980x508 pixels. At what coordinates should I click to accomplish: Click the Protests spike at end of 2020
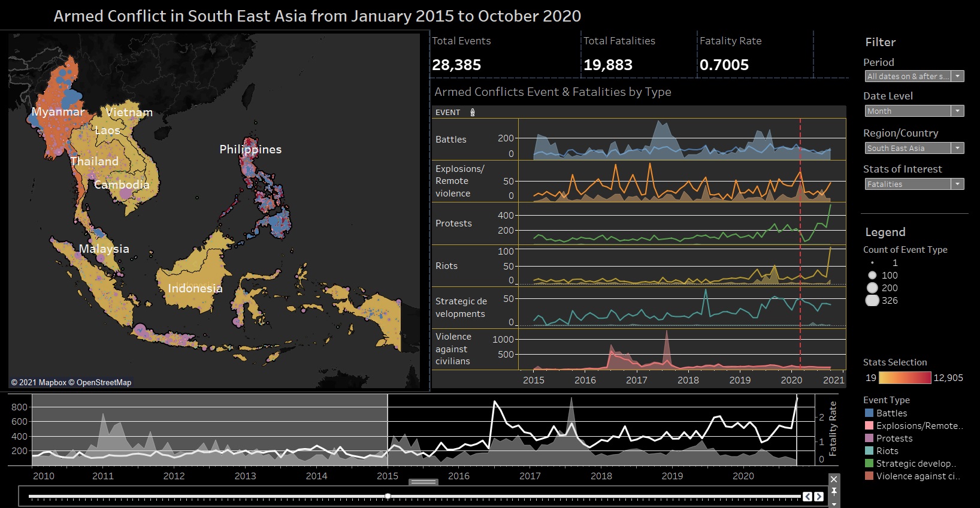(x=830, y=205)
